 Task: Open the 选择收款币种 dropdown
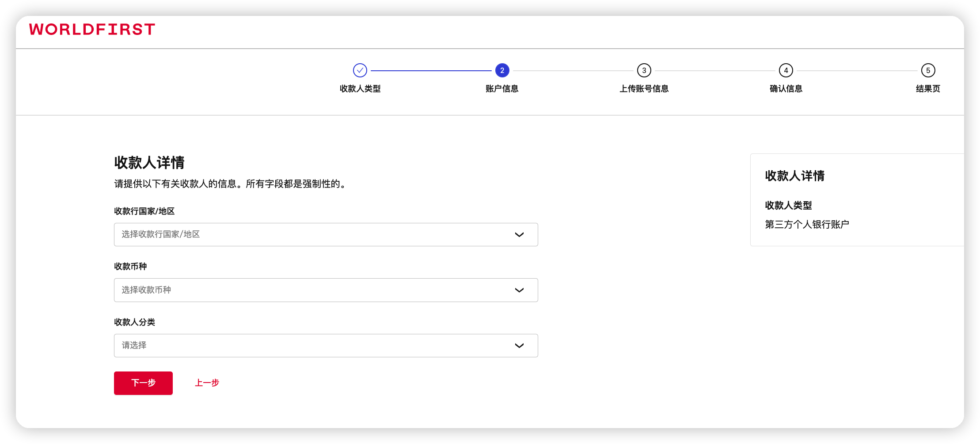point(309,290)
